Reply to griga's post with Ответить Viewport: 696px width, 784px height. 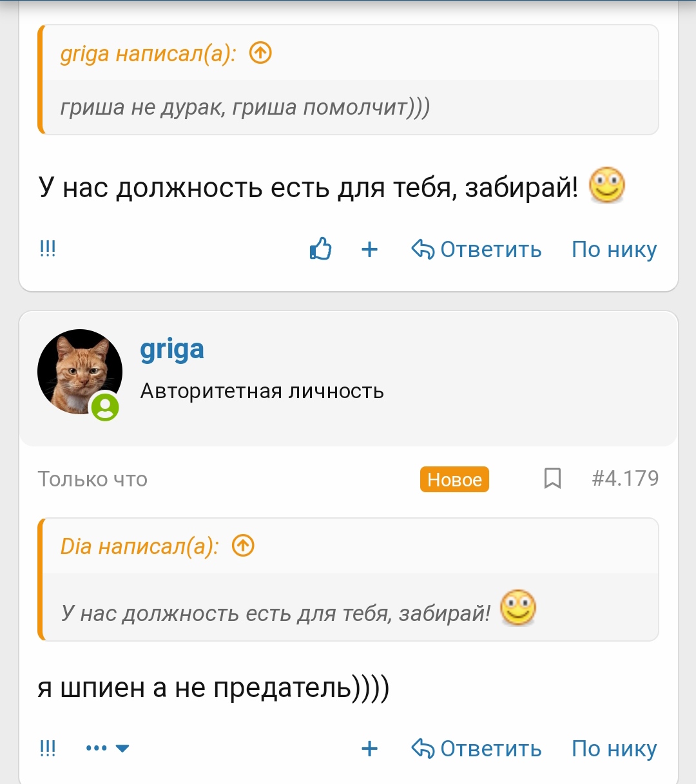point(477,749)
